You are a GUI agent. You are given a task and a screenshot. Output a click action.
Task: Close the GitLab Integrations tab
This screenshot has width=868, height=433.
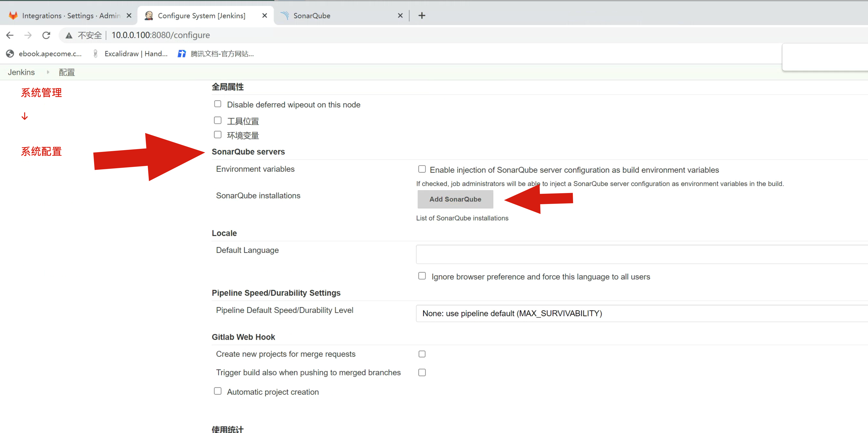[x=129, y=16]
